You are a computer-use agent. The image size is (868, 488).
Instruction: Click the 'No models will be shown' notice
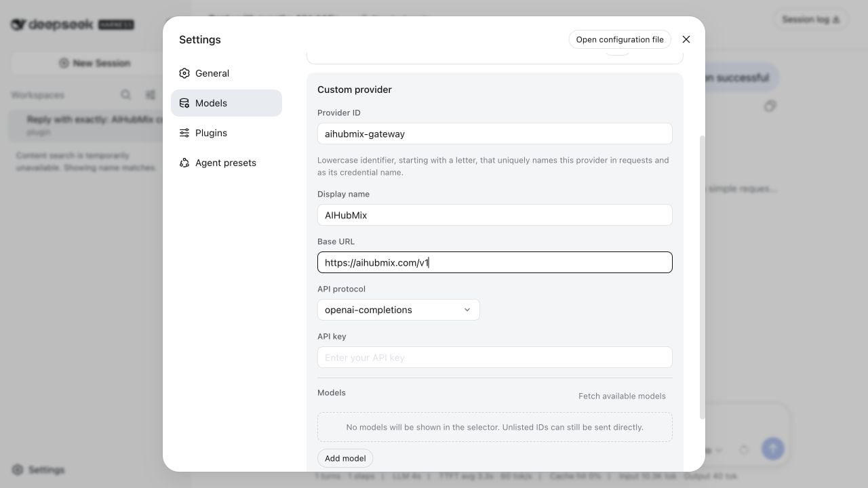click(495, 427)
